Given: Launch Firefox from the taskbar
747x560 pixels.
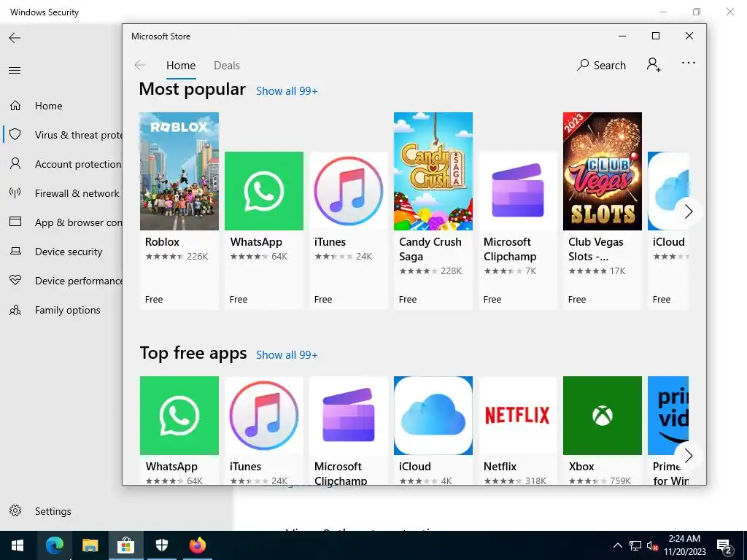Looking at the screenshot, I should coord(197,545).
